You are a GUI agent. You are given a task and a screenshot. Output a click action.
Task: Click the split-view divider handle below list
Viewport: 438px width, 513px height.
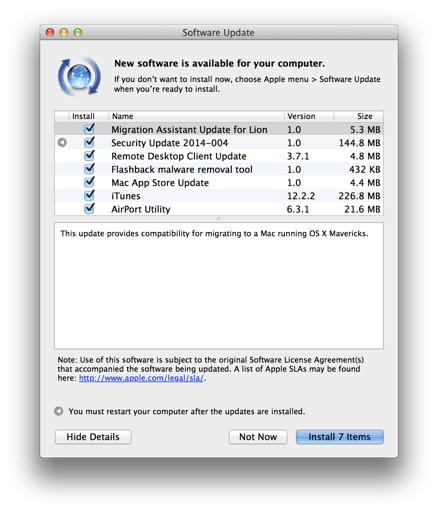(219, 219)
